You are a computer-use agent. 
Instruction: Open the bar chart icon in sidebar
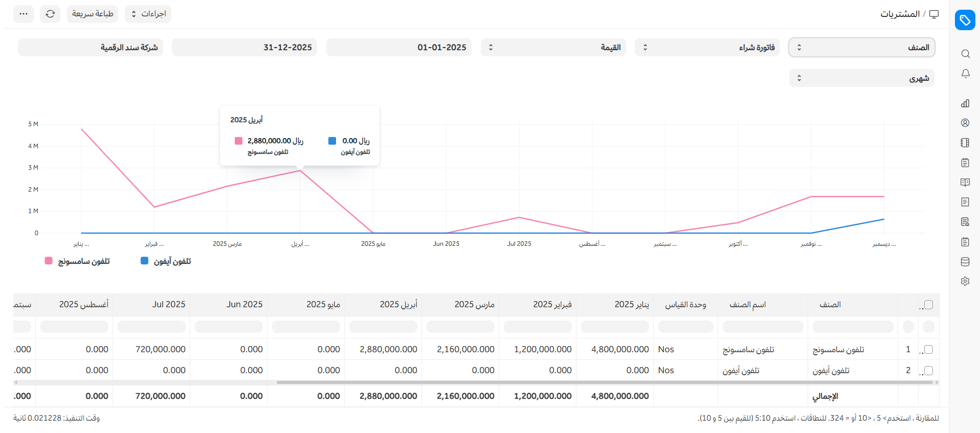click(x=965, y=103)
